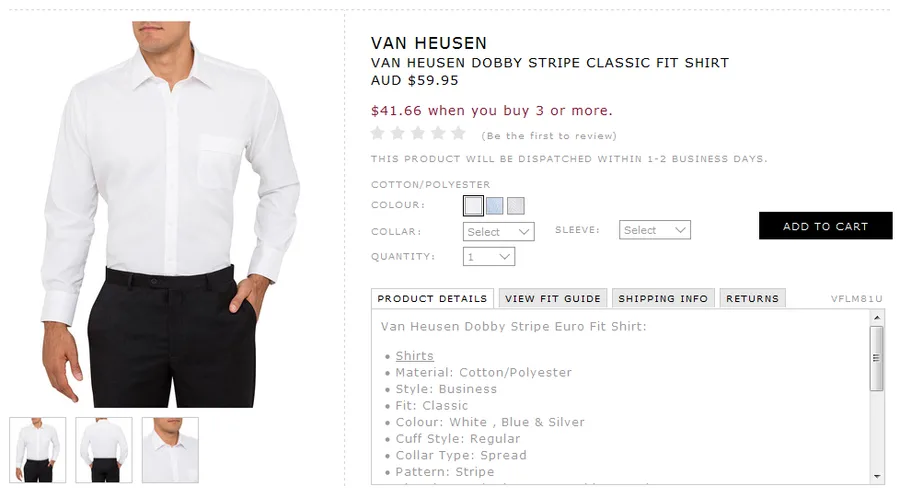Open the View Fit Guide tab
This screenshot has width=900, height=488.
pyautogui.click(x=553, y=298)
